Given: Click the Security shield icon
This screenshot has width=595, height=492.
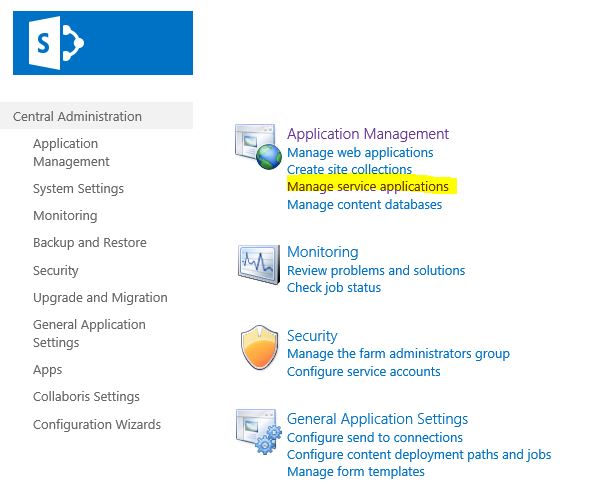Looking at the screenshot, I should click(260, 347).
